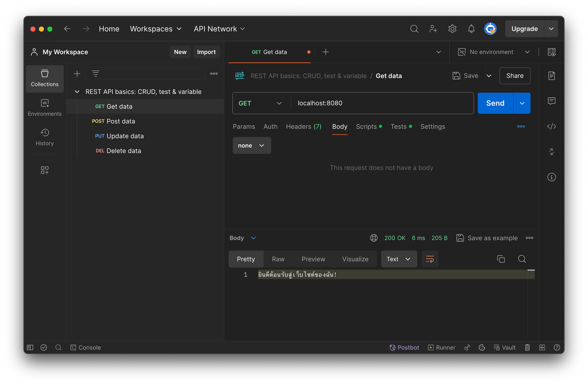This screenshot has height=385, width=588.
Task: Select the 'none' body type dropdown
Action: tap(251, 145)
